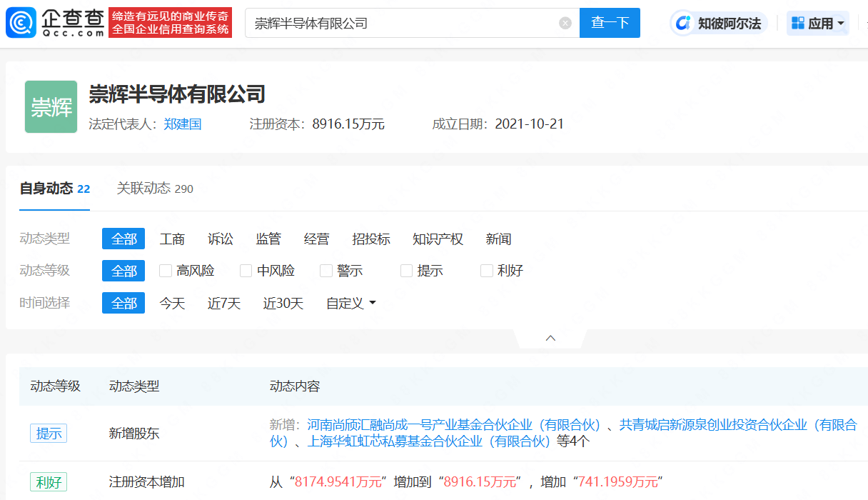The width and height of the screenshot is (868, 500).
Task: Select 全部 in 时间选择 filter
Action: click(x=123, y=303)
